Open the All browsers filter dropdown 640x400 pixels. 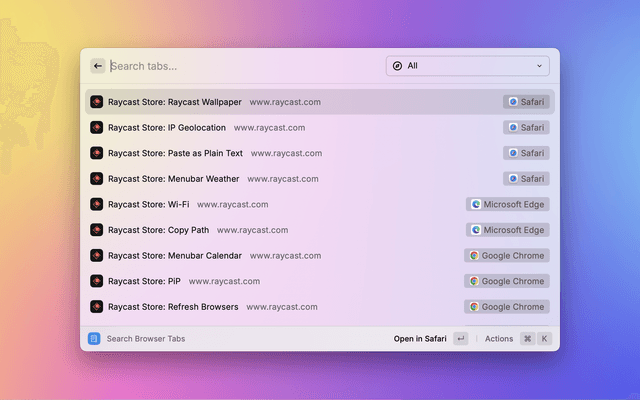pyautogui.click(x=467, y=66)
